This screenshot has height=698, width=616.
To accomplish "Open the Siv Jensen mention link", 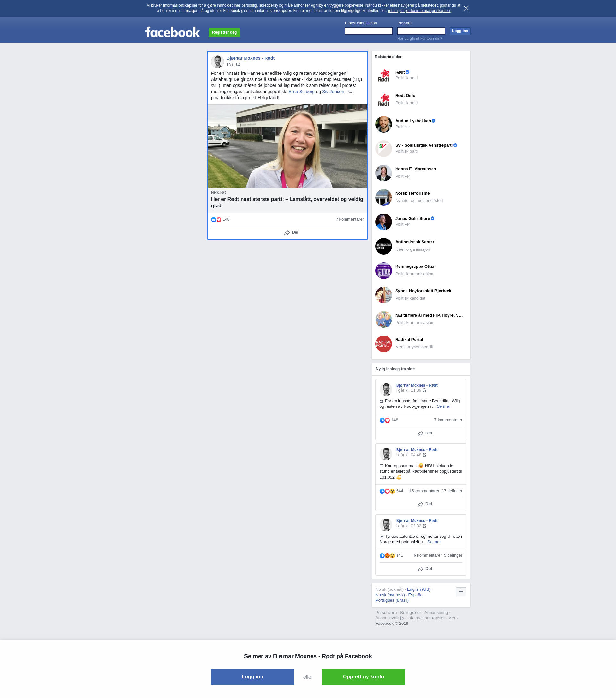I will coord(333,92).
